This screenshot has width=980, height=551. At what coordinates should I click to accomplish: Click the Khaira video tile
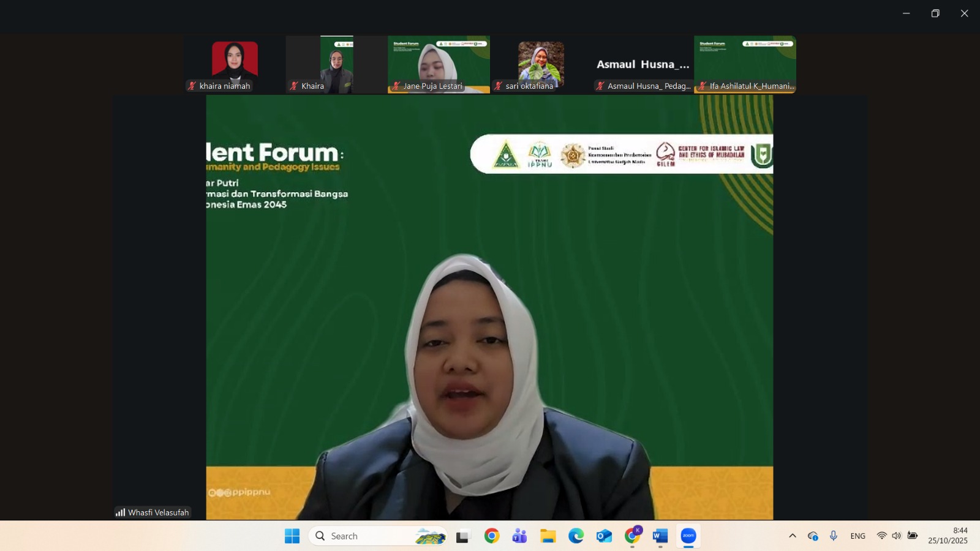coord(336,64)
